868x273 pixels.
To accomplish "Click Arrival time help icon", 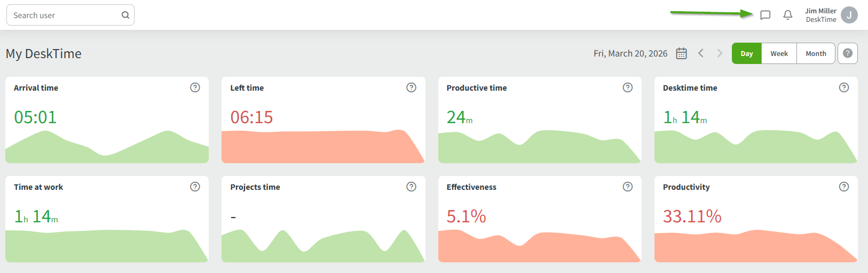I will point(195,87).
